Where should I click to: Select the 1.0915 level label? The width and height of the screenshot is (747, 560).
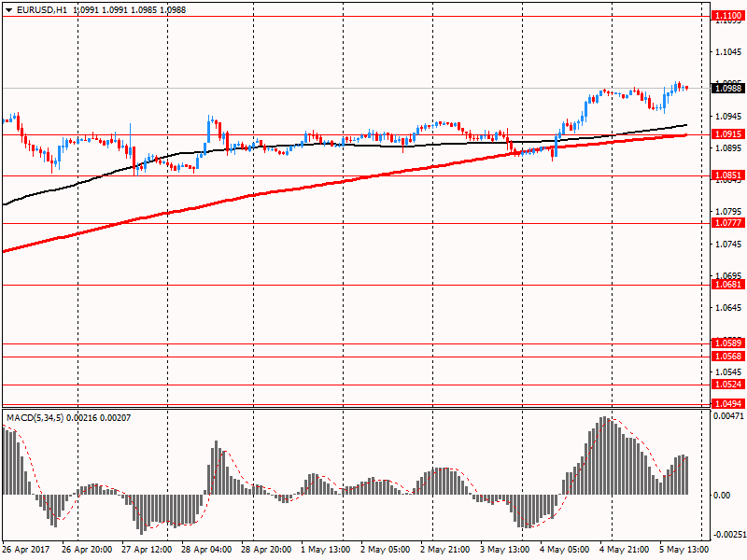click(728, 134)
